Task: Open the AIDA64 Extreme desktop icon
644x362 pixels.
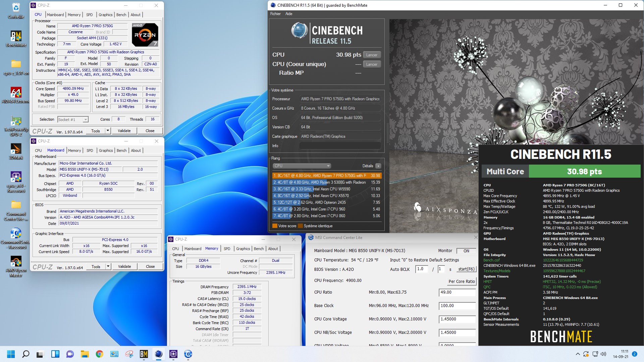Action: [16, 95]
